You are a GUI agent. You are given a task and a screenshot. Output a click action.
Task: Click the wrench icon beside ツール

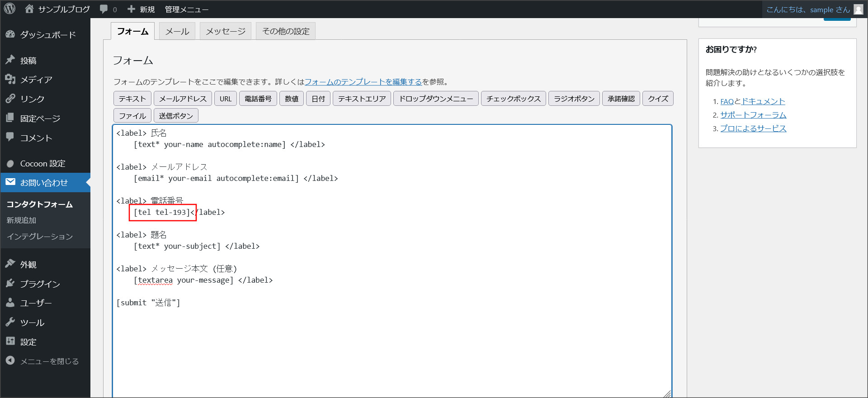point(10,322)
